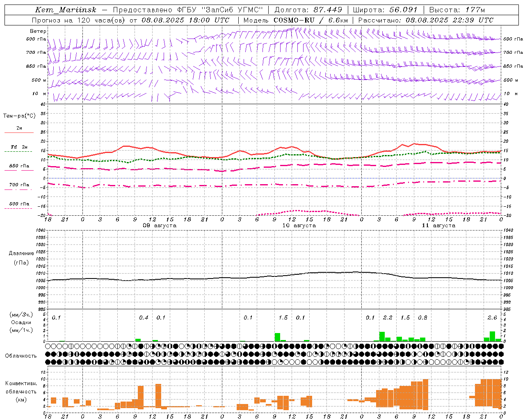
Task: Click the black pressure curve
Action: point(274,276)
